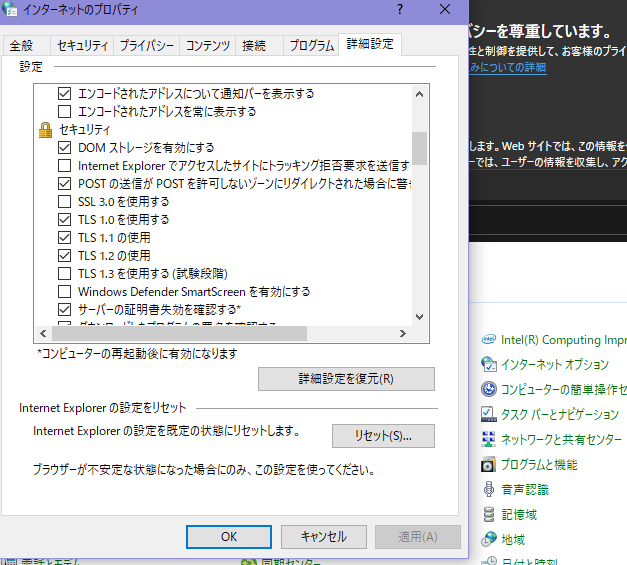Open みについての詳細 link in background window

(508, 67)
